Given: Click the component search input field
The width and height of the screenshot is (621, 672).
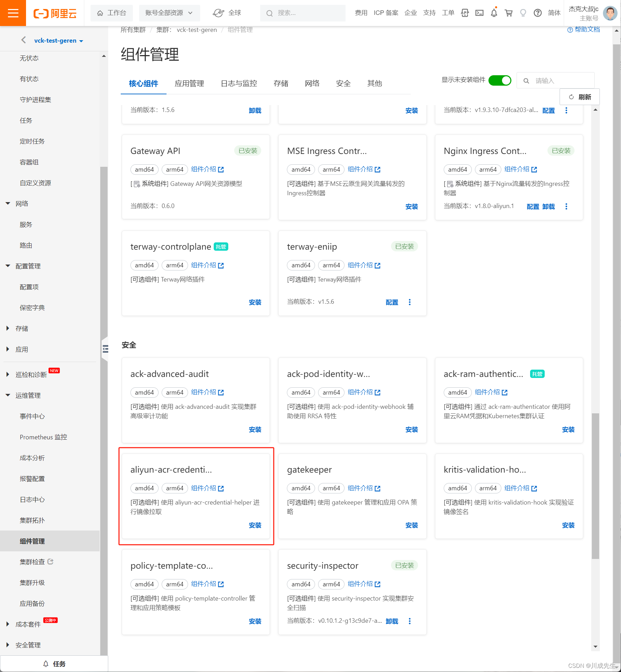Looking at the screenshot, I should click(x=555, y=80).
